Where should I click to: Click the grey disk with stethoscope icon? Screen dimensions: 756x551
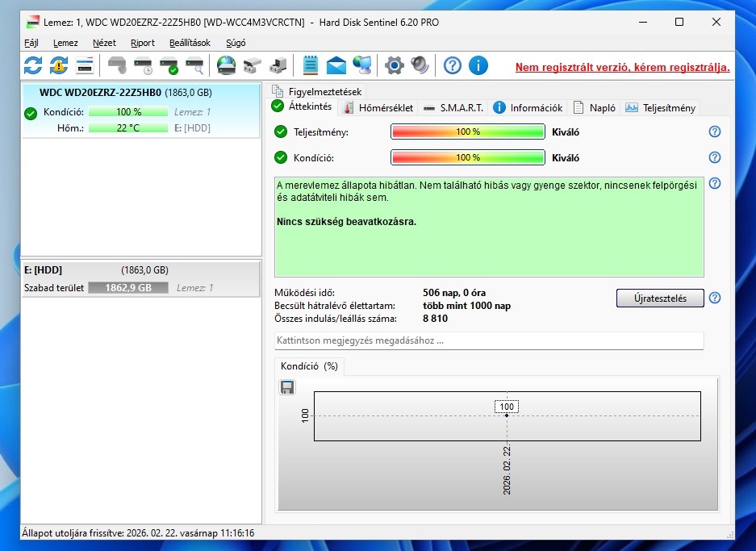click(x=117, y=65)
